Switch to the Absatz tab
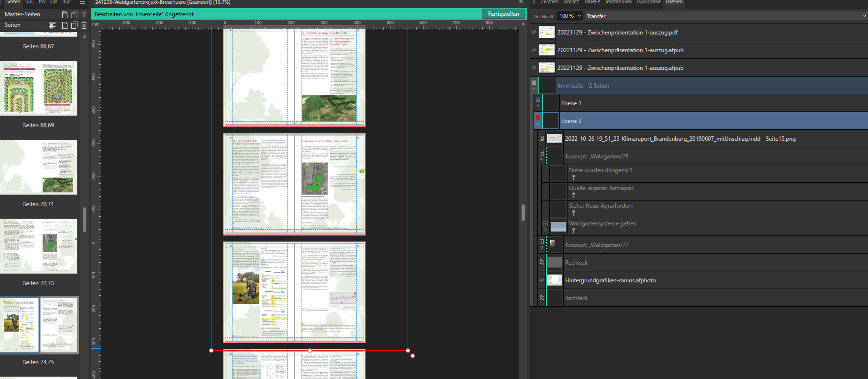 (571, 2)
